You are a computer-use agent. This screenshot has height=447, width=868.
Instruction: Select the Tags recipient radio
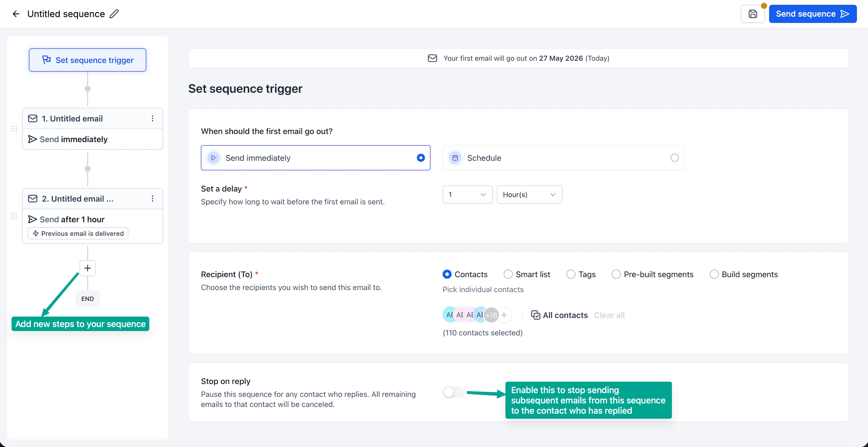point(571,274)
